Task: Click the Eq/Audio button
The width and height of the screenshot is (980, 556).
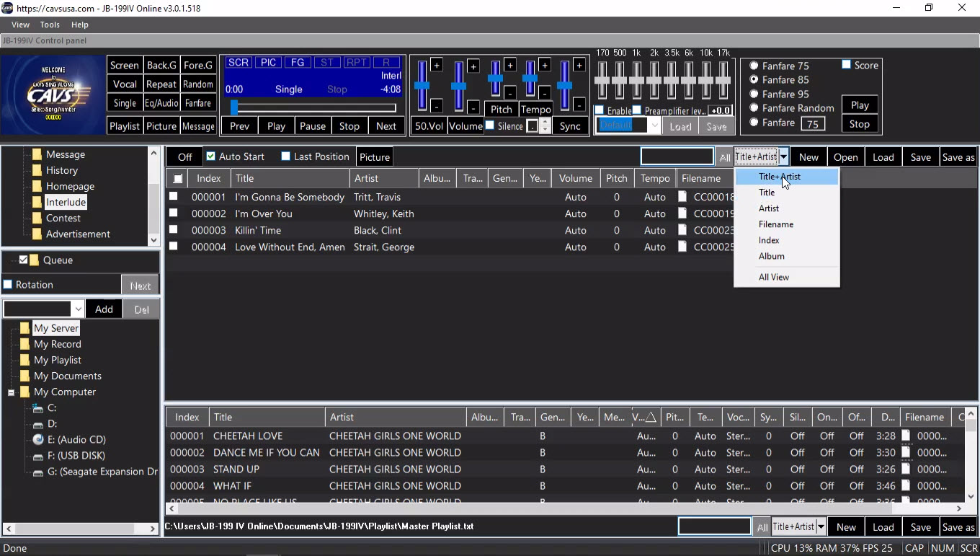Action: pos(161,103)
